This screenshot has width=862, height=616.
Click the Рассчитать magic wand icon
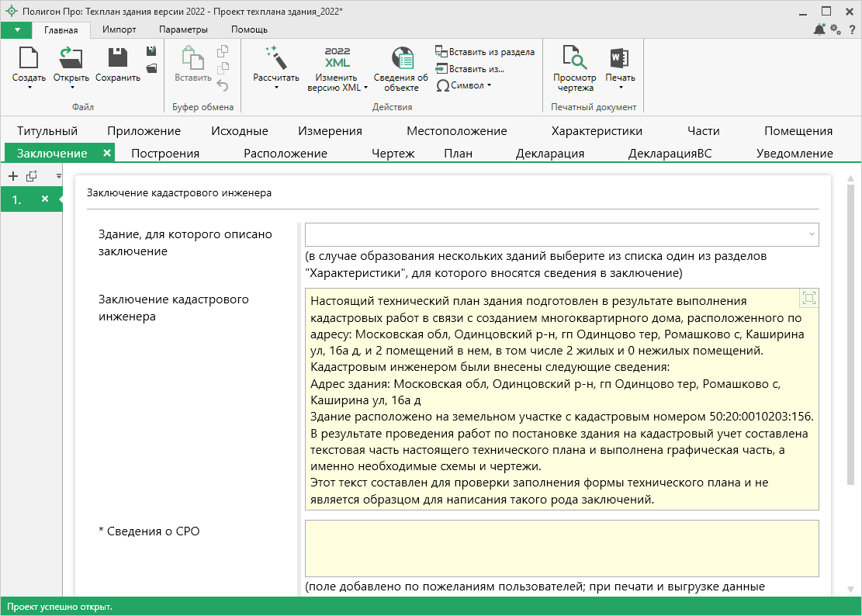point(275,57)
